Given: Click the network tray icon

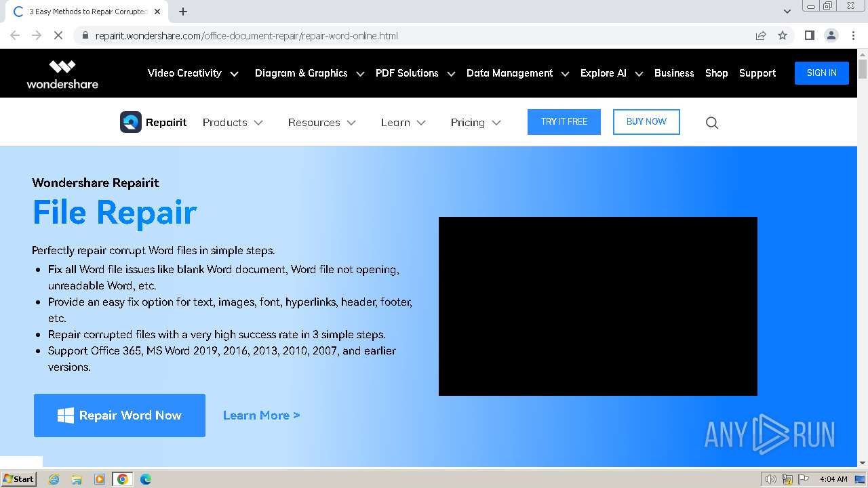Looking at the screenshot, I should coord(787,479).
